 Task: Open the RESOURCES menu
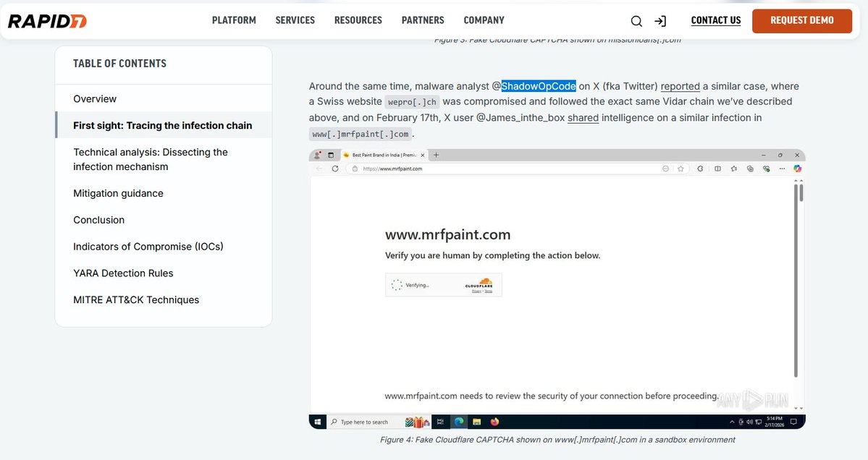click(358, 20)
